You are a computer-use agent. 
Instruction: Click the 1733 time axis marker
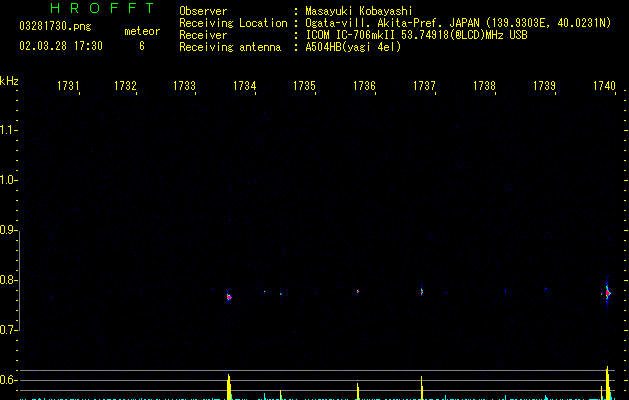click(184, 86)
